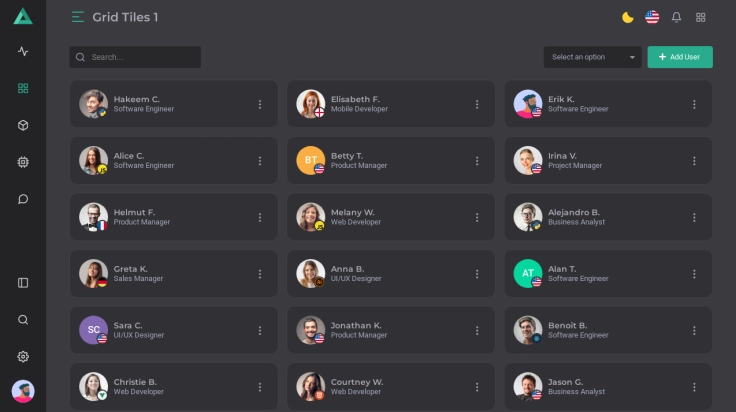This screenshot has height=412, width=736.
Task: Toggle dark mode with the moon icon
Action: 628,17
